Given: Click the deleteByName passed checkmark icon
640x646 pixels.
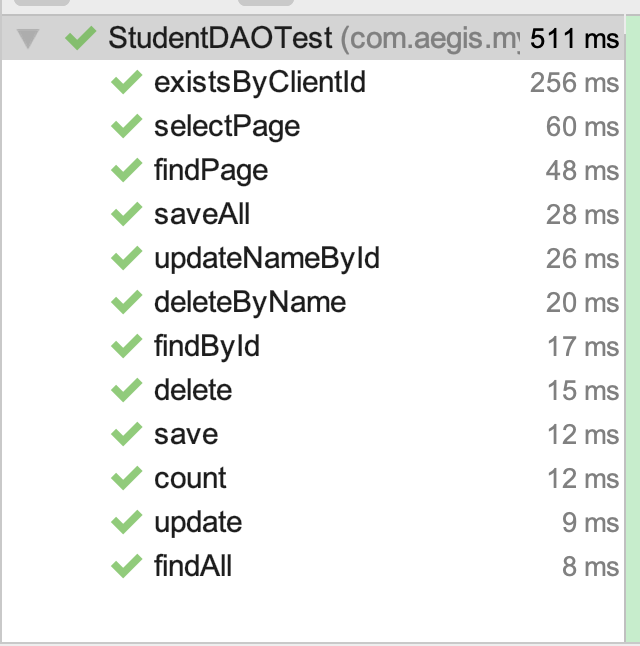Looking at the screenshot, I should click(126, 303).
